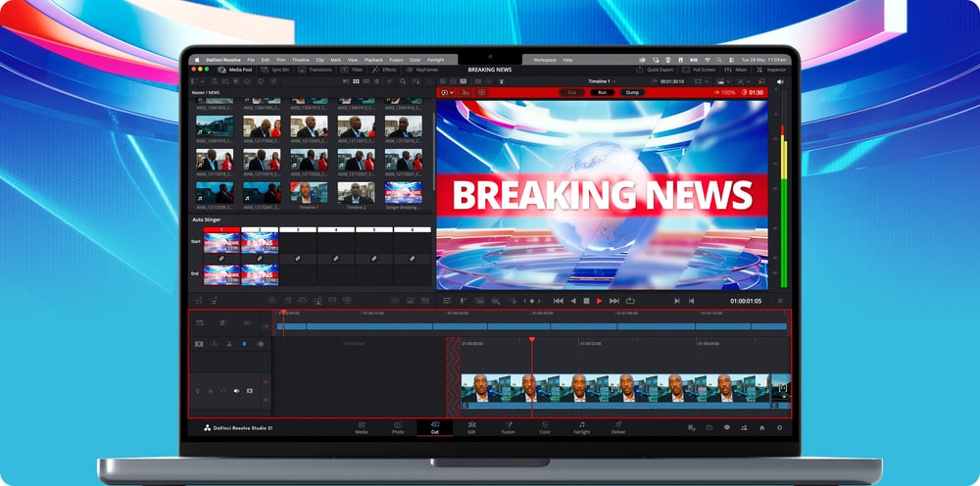Click the Wi-Fi icon in macOS menu bar
Image resolution: width=980 pixels, height=486 pixels.
708,60
